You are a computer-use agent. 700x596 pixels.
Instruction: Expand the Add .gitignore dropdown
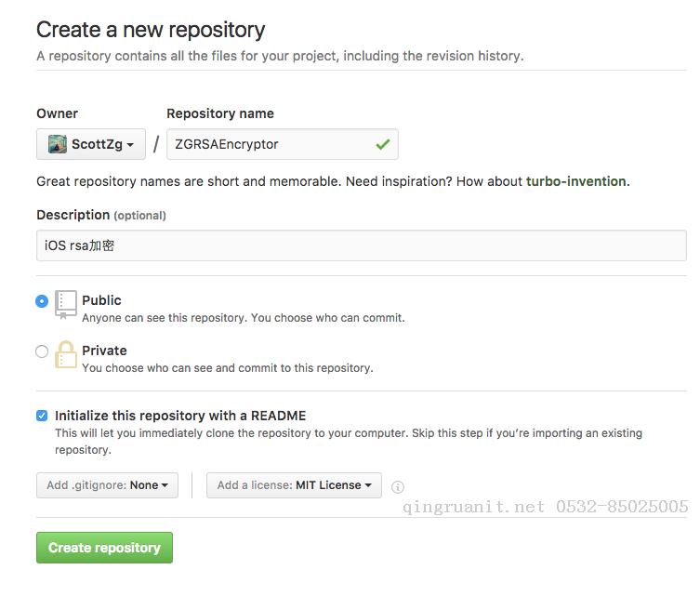click(x=107, y=485)
